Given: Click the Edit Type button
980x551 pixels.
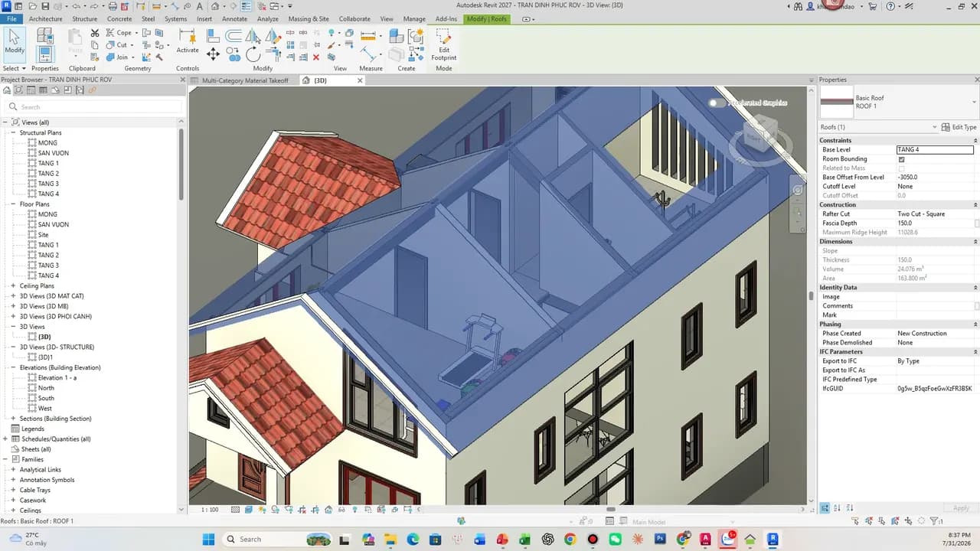Looking at the screenshot, I should pos(959,127).
